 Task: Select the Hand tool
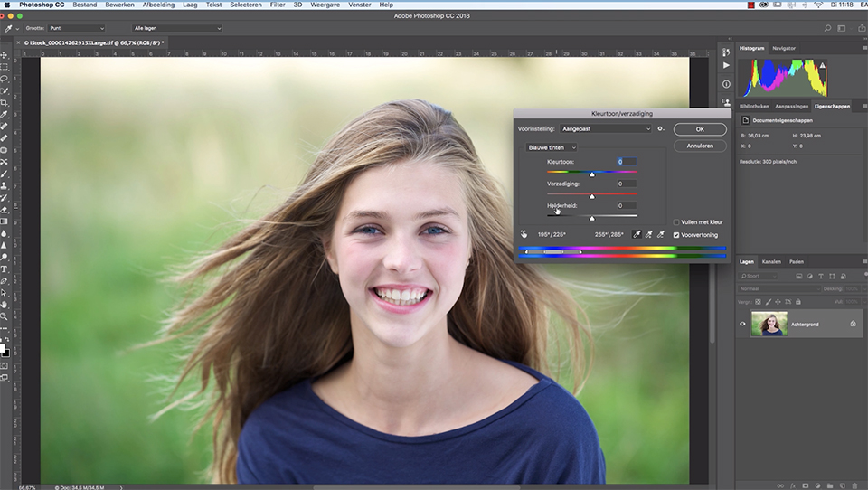tap(5, 305)
